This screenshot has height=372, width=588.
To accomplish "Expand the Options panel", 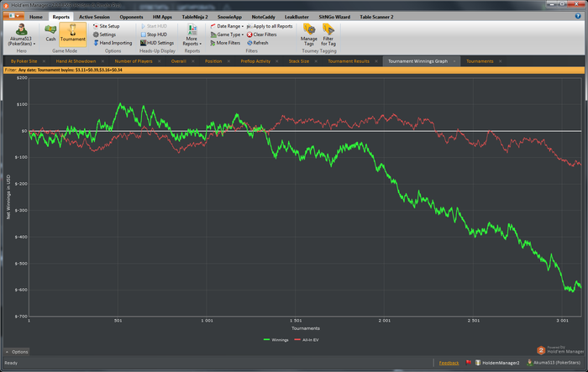I will [x=17, y=352].
